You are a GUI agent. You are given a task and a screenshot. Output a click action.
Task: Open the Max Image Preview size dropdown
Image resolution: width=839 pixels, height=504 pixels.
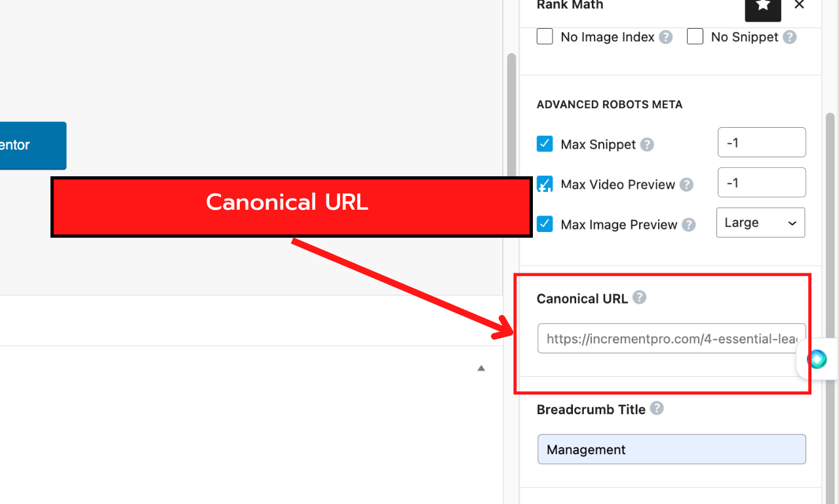point(760,222)
